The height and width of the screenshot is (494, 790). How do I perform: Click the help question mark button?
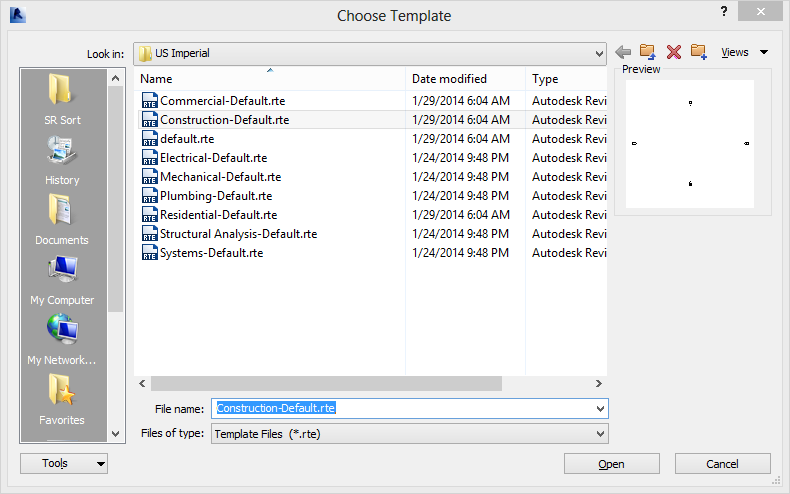tap(724, 12)
